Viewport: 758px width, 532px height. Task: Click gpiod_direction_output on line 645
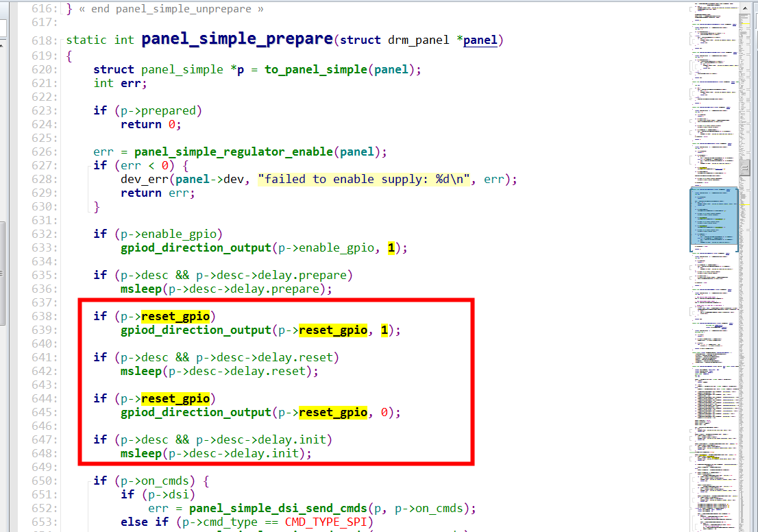tap(196, 413)
